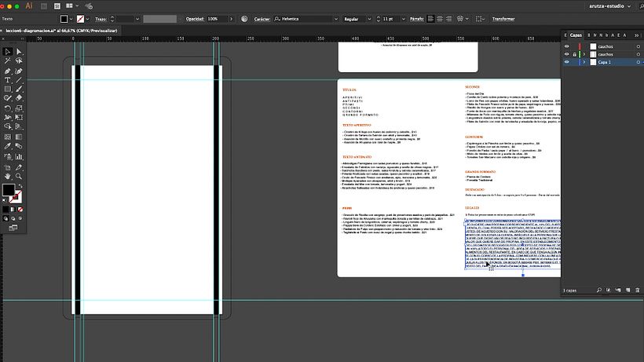
Task: Select the Selection tool (black arrow)
Action: click(x=7, y=52)
